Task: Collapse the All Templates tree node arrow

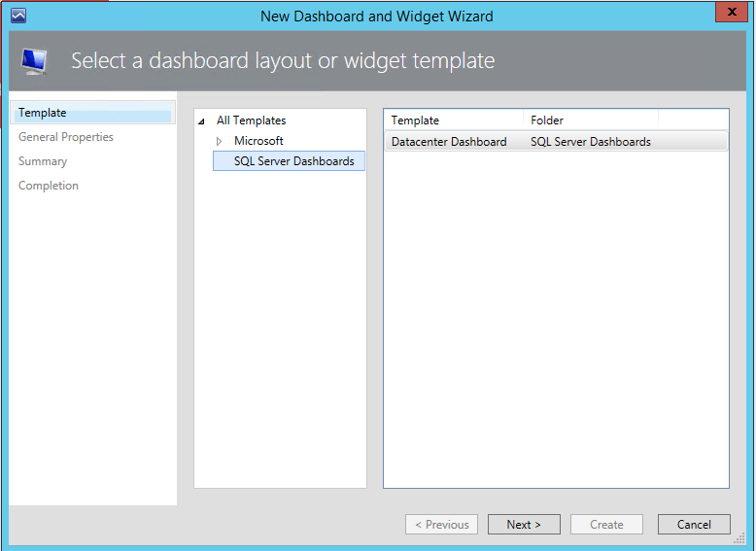Action: (x=201, y=121)
